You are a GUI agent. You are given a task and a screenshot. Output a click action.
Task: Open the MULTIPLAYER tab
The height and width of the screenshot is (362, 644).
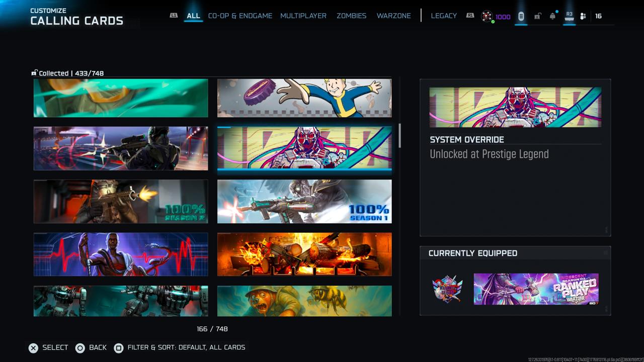pos(303,16)
